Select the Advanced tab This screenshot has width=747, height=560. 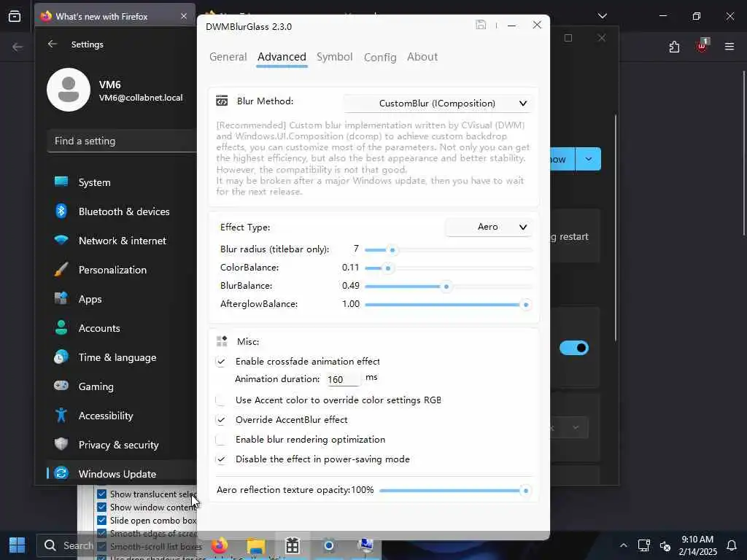282,57
